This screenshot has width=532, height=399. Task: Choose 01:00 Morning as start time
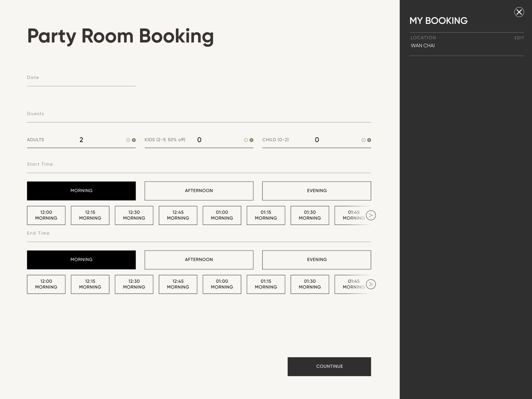click(x=222, y=215)
